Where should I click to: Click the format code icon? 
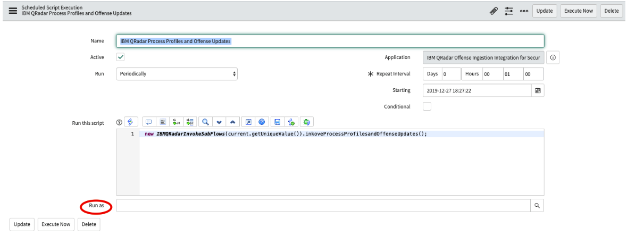click(163, 122)
